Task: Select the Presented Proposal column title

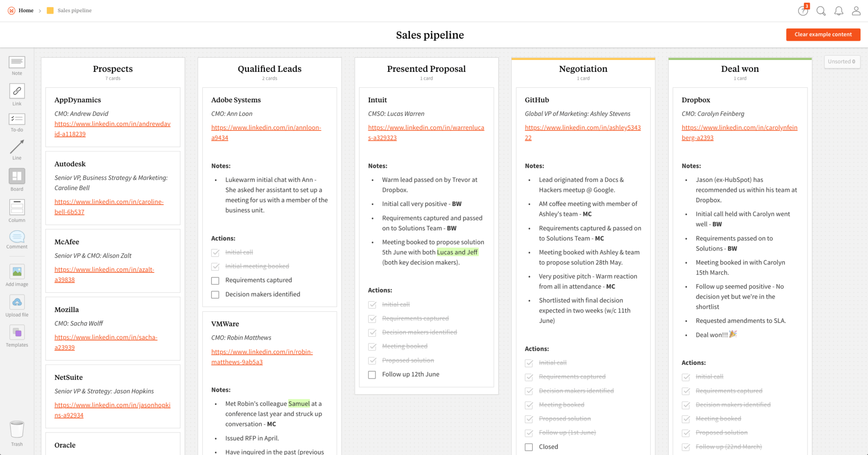Action: point(426,69)
